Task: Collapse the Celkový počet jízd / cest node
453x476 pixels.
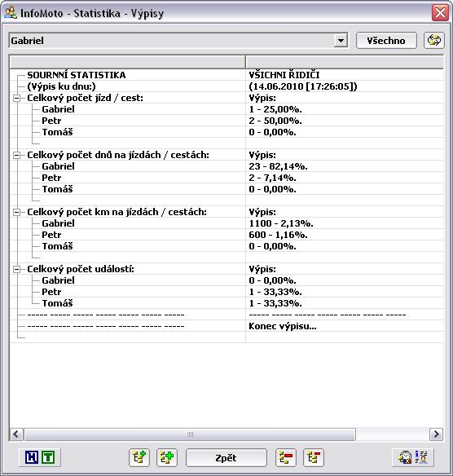Action: (x=17, y=98)
